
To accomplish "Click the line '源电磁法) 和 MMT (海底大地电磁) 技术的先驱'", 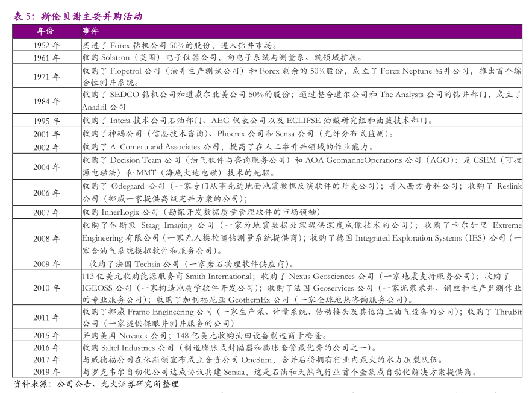I will click(178, 173).
